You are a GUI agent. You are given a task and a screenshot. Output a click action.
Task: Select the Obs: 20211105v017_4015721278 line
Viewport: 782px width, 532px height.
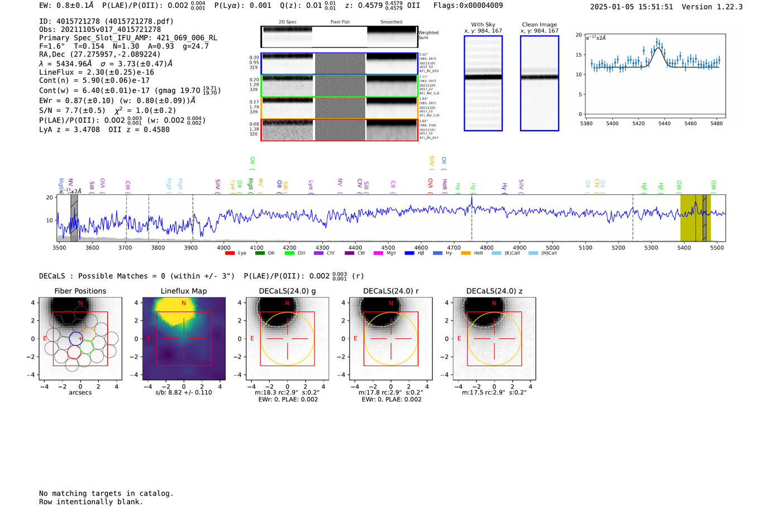click(x=100, y=29)
